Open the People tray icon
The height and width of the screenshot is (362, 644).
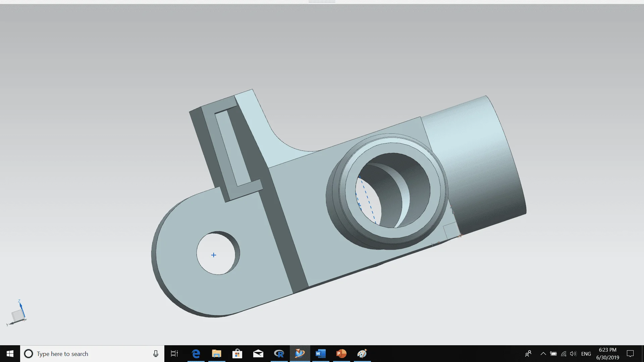pyautogui.click(x=528, y=354)
